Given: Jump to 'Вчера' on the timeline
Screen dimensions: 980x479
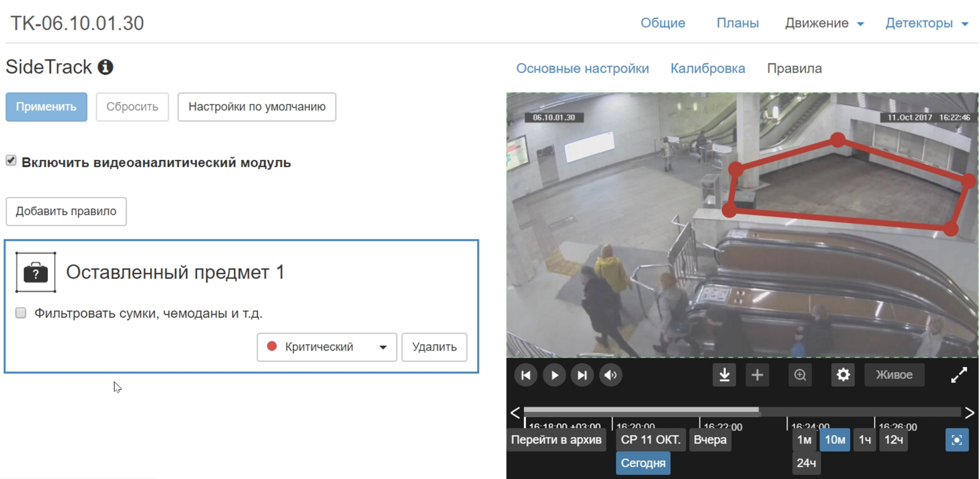Looking at the screenshot, I should point(710,440).
